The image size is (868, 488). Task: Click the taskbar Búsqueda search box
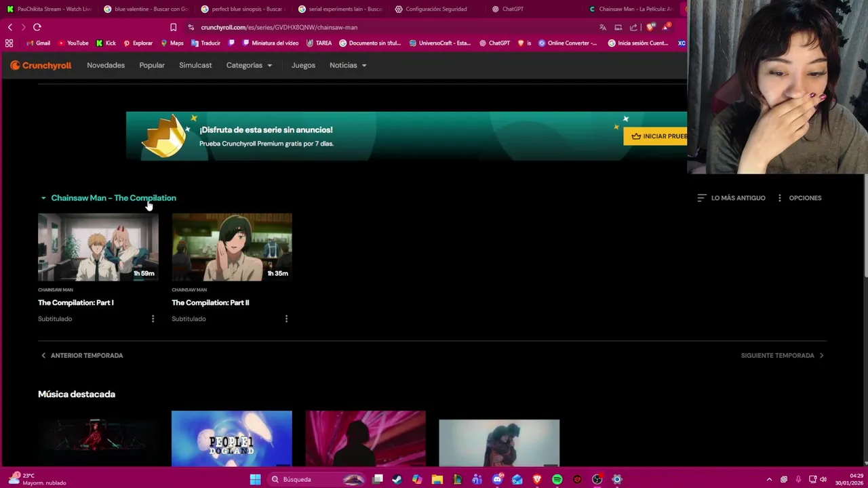point(317,479)
